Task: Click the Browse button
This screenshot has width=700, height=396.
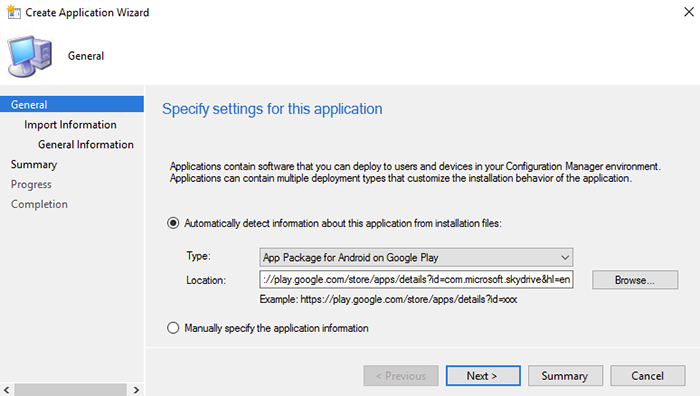Action: pyautogui.click(x=635, y=280)
